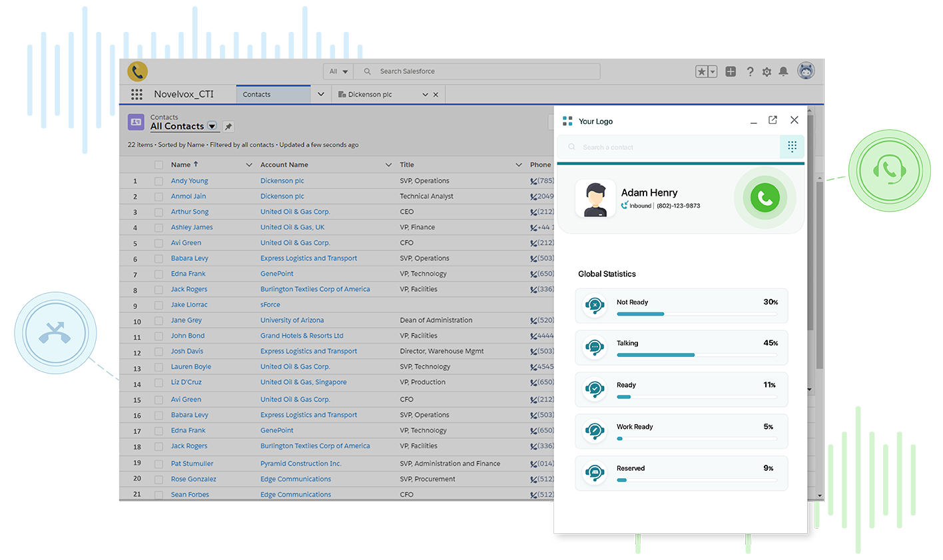Open the All search scope dropdown
This screenshot has width=943, height=560.
[x=339, y=71]
